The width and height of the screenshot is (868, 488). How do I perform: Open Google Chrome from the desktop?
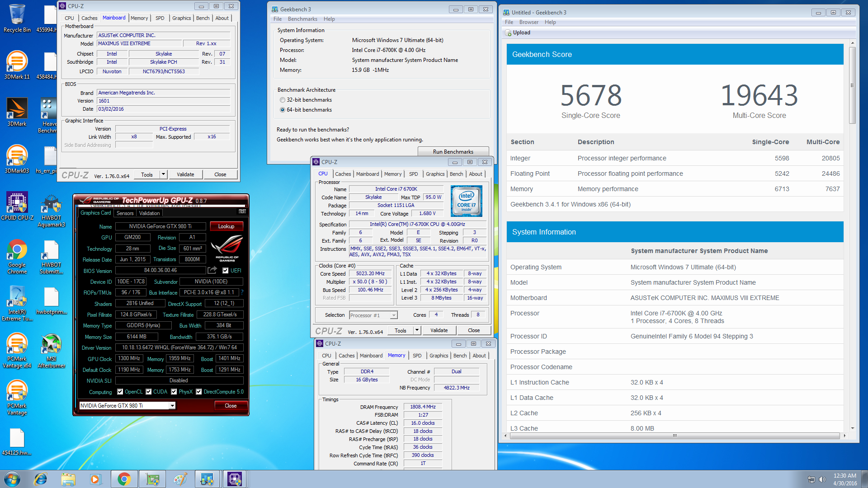[17, 256]
